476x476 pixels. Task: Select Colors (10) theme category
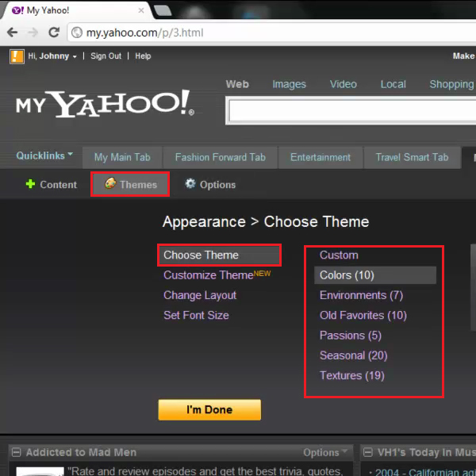(375, 275)
